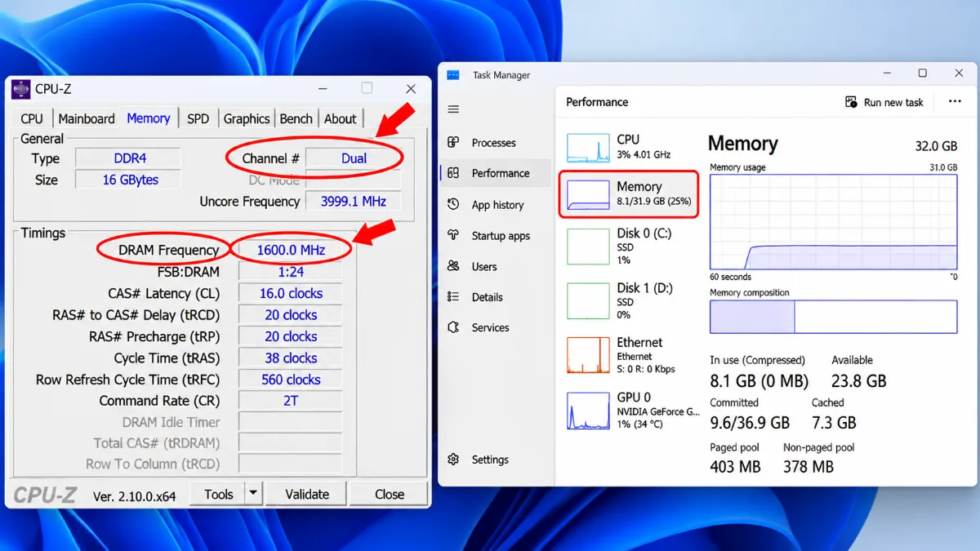
Task: Switch to the SPD tab in CPU-Z
Action: pyautogui.click(x=198, y=118)
